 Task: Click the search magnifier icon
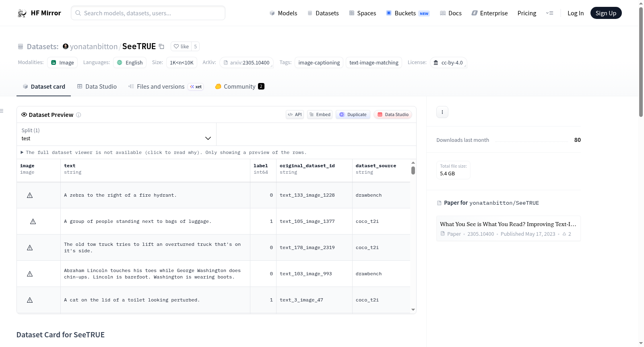pos(78,13)
